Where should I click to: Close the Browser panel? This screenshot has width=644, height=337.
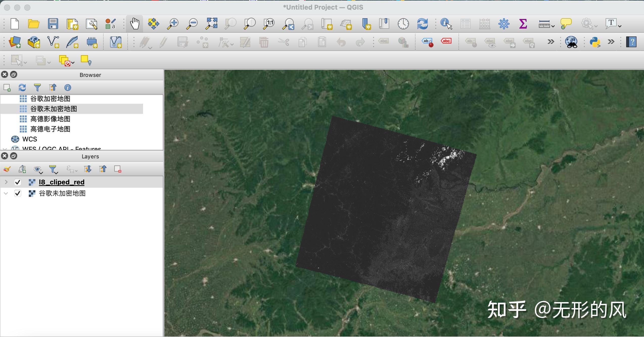(5, 74)
